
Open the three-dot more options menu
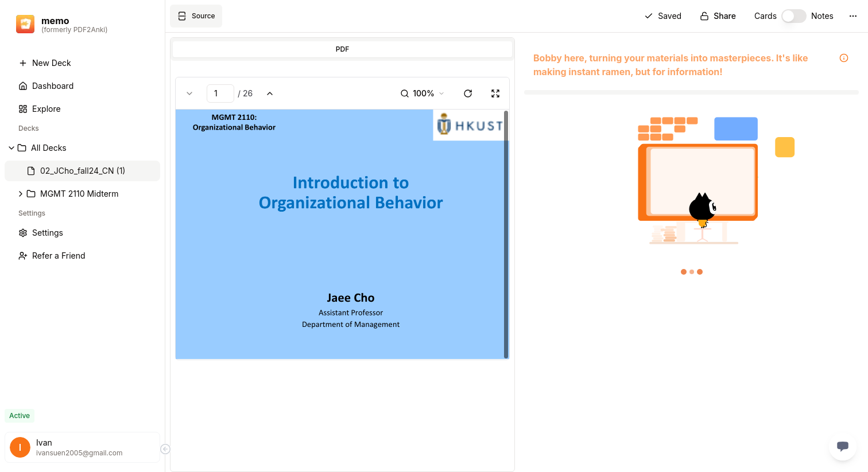point(852,16)
